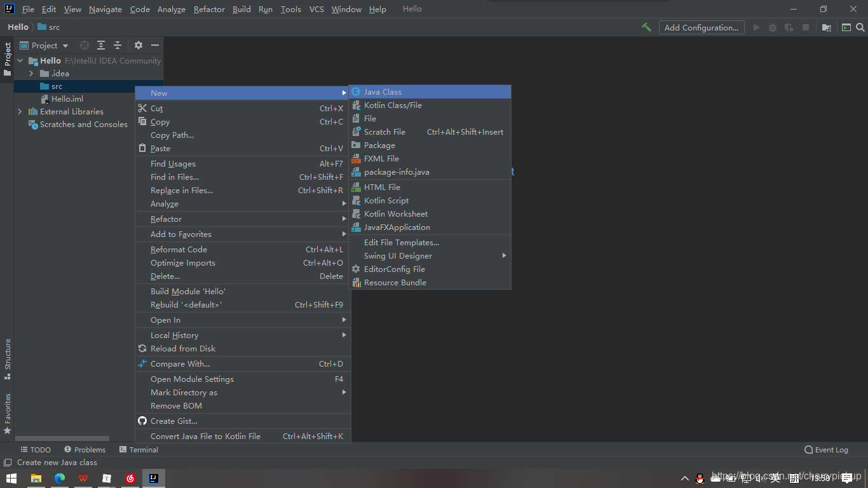Image resolution: width=868 pixels, height=488 pixels.
Task: Open the Event Log
Action: tap(826, 449)
